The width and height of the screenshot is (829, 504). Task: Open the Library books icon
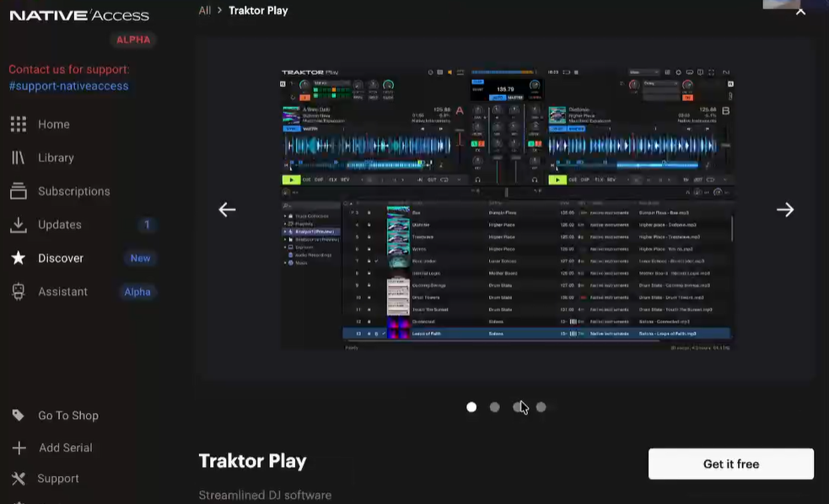point(18,158)
